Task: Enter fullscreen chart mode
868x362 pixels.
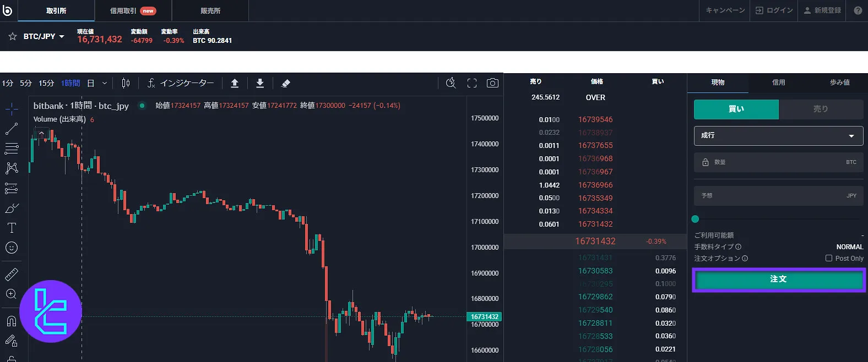Action: click(472, 83)
